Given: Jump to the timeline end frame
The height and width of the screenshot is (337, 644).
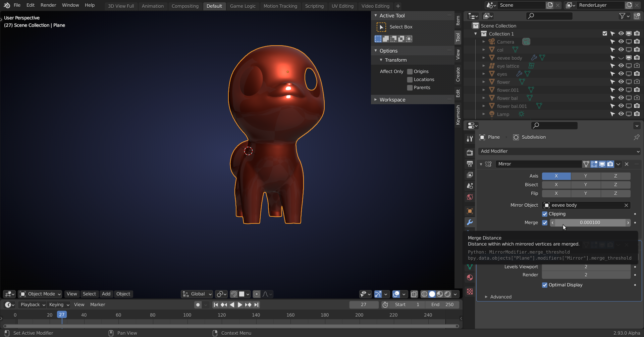Looking at the screenshot, I should 257,305.
